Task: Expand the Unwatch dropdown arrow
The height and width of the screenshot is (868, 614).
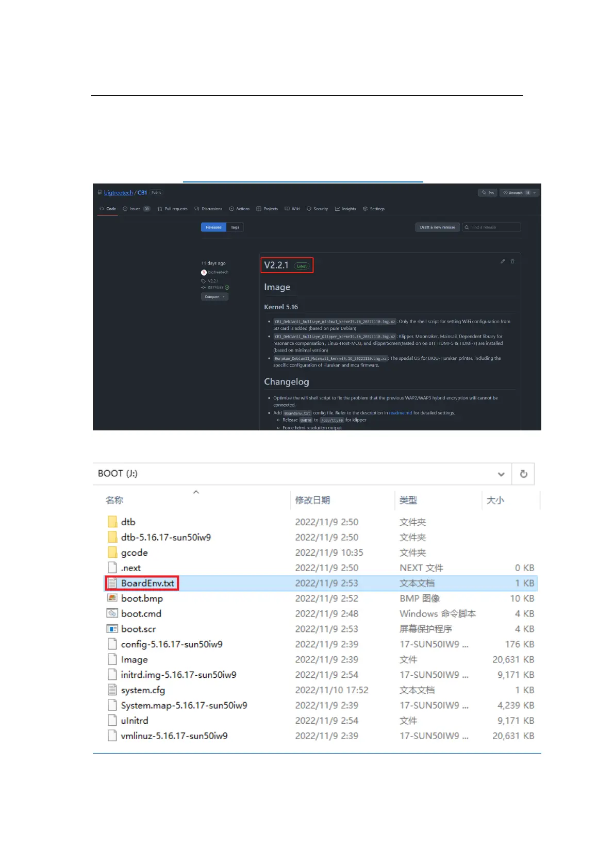Action: tap(535, 193)
